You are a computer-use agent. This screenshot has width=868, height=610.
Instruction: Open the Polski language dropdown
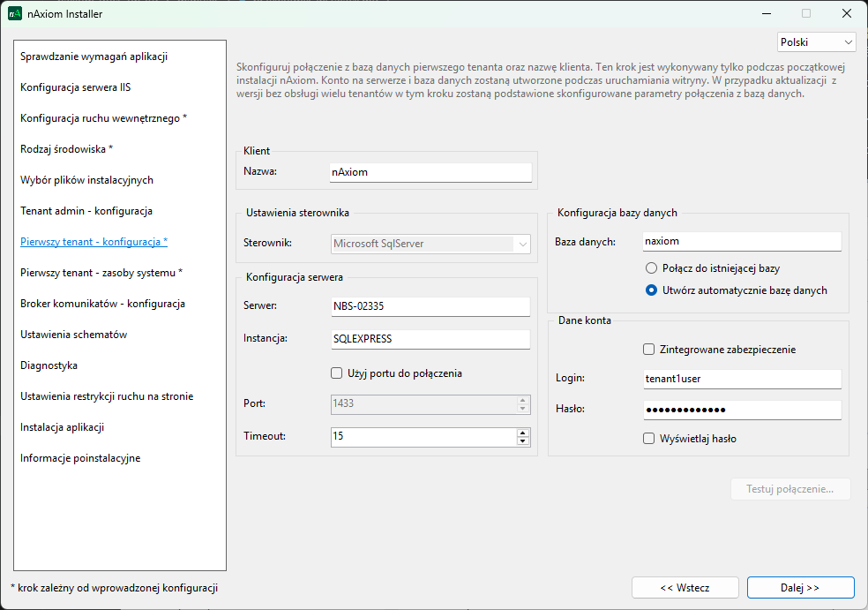click(816, 42)
